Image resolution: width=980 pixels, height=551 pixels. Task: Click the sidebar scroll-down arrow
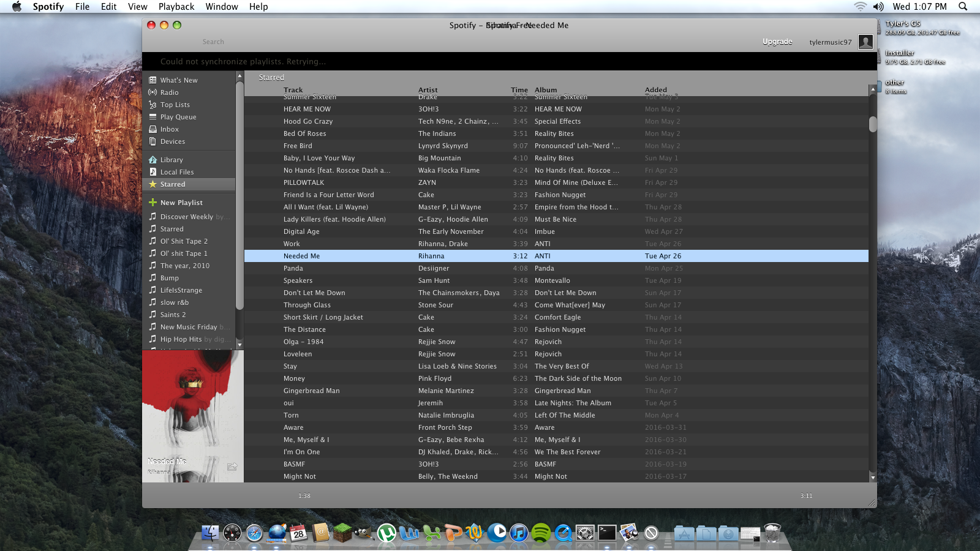coord(239,345)
